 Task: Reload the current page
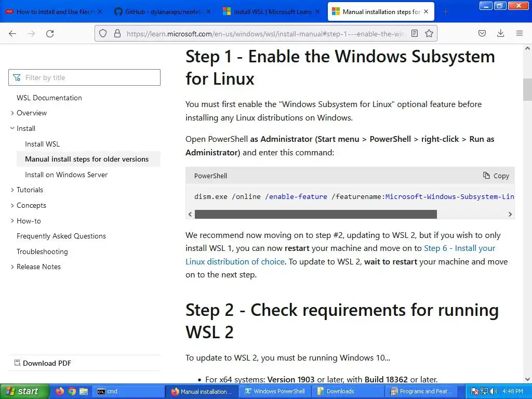[50, 33]
